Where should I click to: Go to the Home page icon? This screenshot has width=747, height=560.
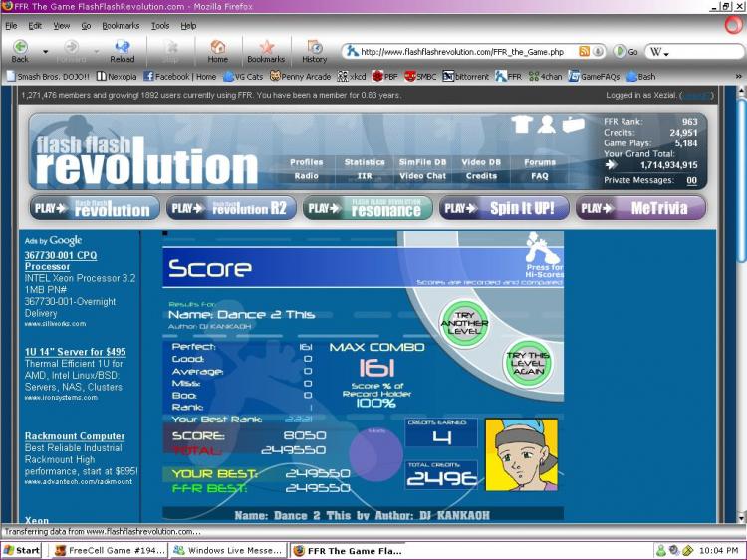[218, 47]
